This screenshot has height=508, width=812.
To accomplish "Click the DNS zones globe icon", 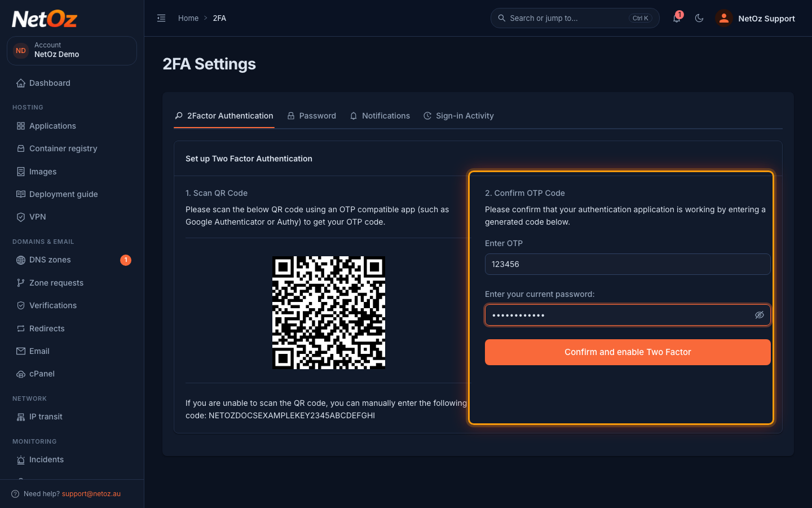I will [21, 260].
